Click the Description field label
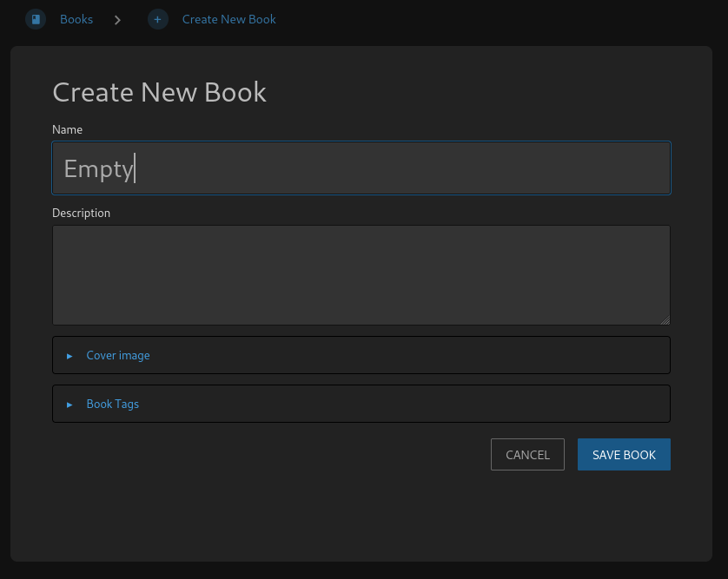The image size is (728, 579). point(82,213)
